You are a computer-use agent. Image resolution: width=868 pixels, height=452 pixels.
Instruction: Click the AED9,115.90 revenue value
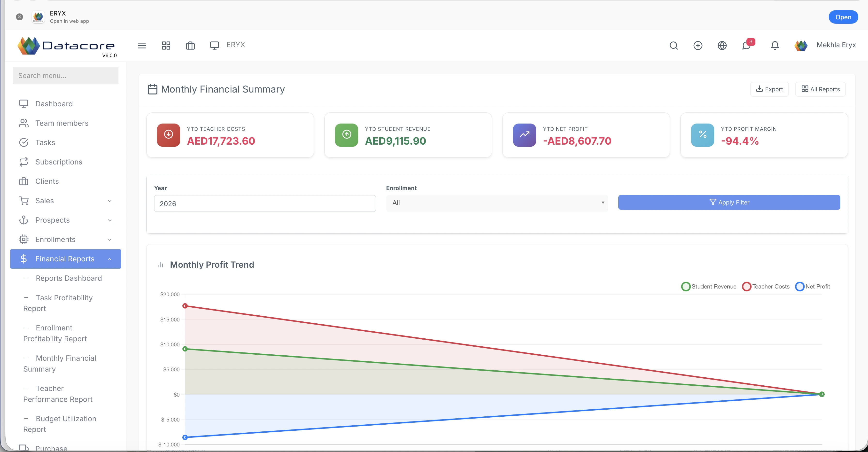(395, 141)
